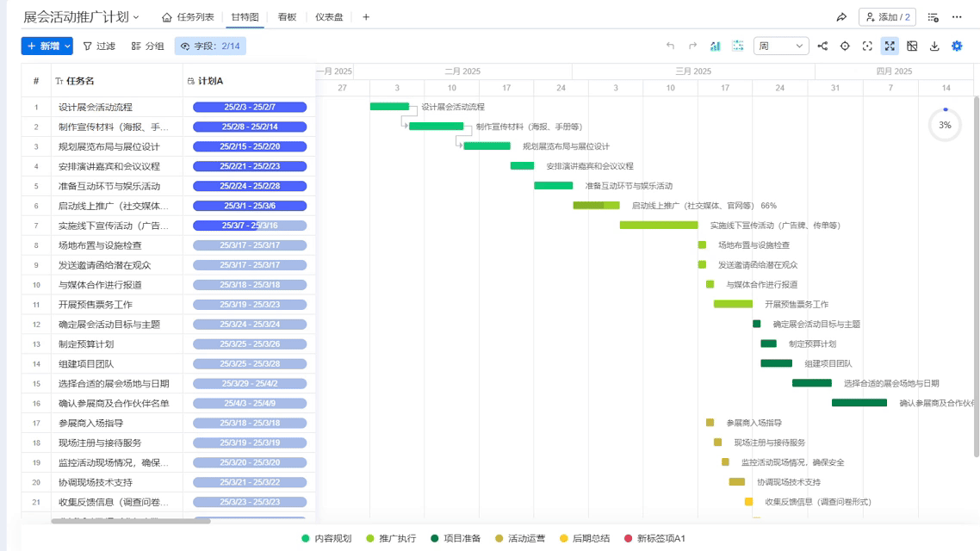This screenshot has width=980, height=551.
Task: Click the automation icon near 添加/2
Action: click(933, 16)
